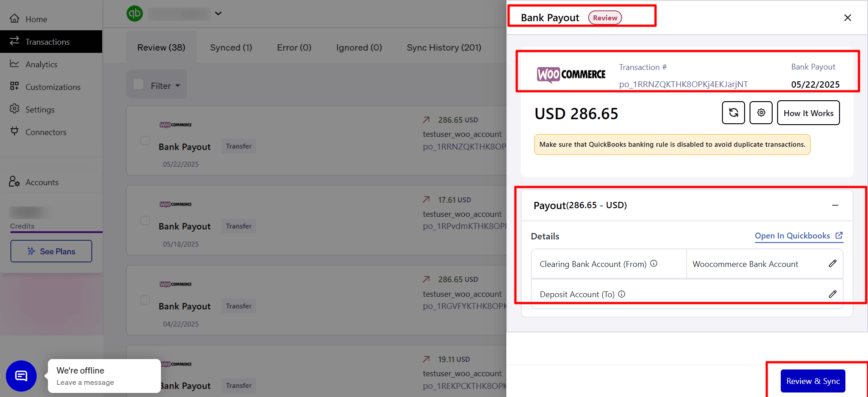
Task: Click the 05/22/2025 payout date text
Action: click(815, 84)
